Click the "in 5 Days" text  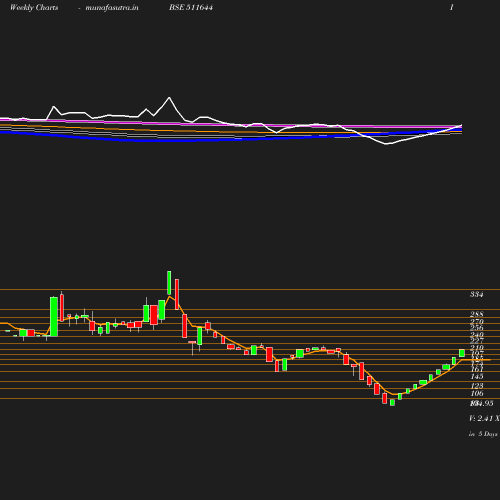(483, 434)
